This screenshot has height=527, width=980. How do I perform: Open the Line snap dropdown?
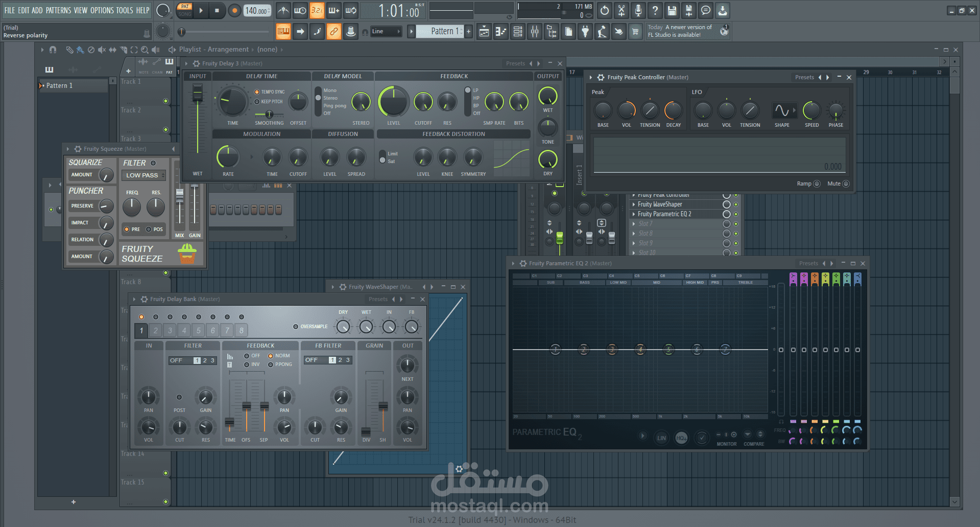(386, 32)
